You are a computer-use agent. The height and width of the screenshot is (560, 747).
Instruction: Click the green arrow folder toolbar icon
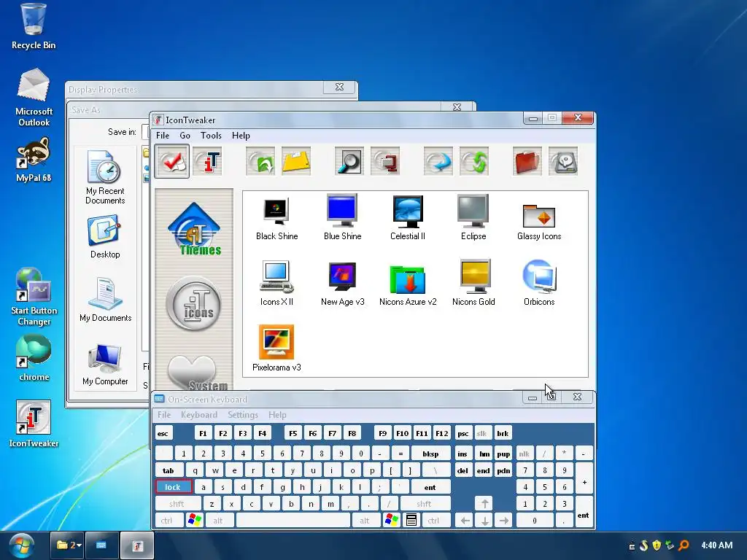coord(260,162)
